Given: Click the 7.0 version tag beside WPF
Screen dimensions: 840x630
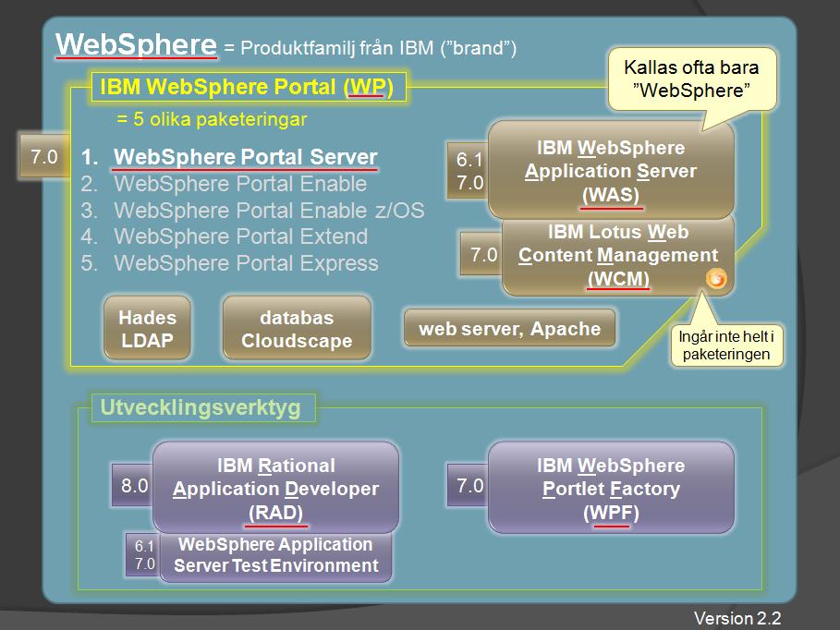Looking at the screenshot, I should coord(469,485).
